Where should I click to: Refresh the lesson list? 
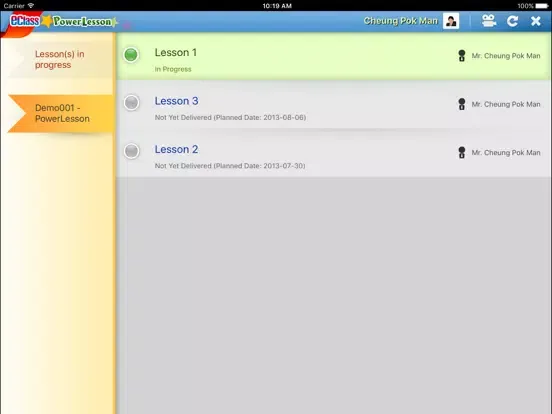pos(512,21)
